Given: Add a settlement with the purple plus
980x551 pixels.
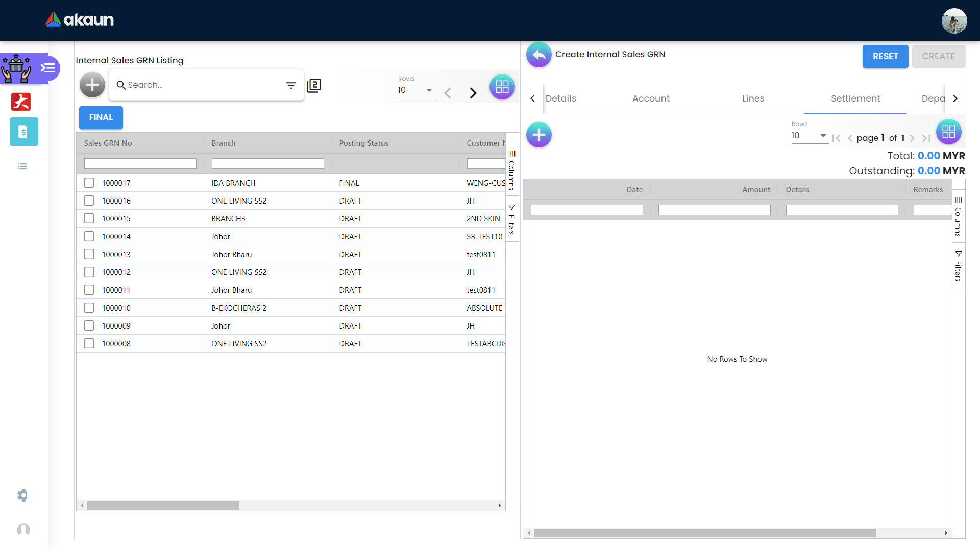Looking at the screenshot, I should pyautogui.click(x=539, y=135).
